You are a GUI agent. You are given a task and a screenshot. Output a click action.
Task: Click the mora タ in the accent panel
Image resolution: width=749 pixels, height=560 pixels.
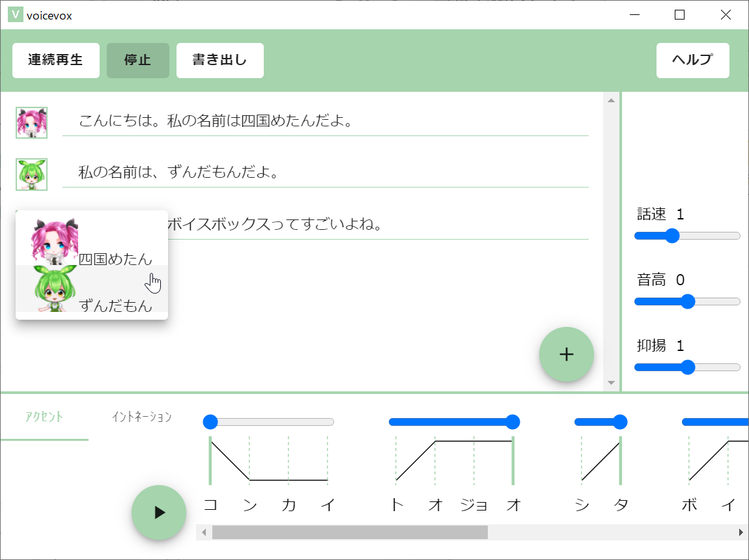pos(621,505)
